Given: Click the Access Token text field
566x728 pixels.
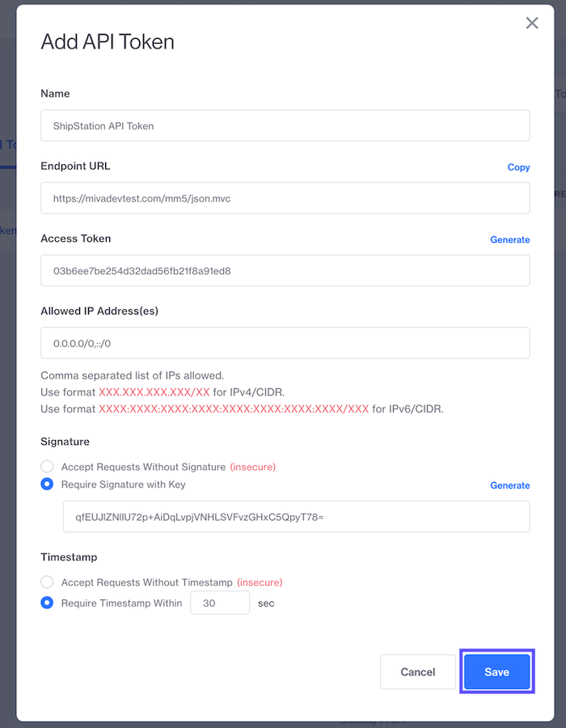Looking at the screenshot, I should 285,271.
